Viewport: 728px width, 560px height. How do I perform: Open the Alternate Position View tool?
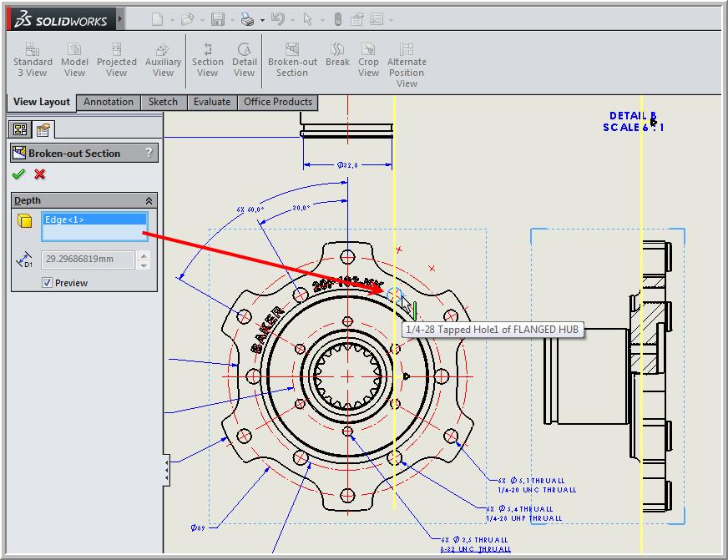[x=407, y=65]
